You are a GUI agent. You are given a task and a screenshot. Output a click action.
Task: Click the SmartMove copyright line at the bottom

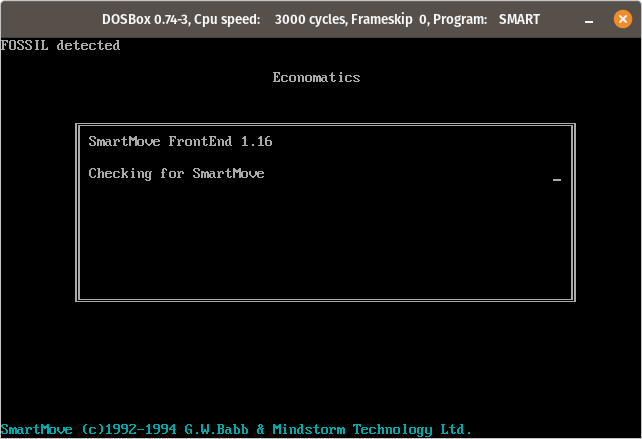[236, 430]
